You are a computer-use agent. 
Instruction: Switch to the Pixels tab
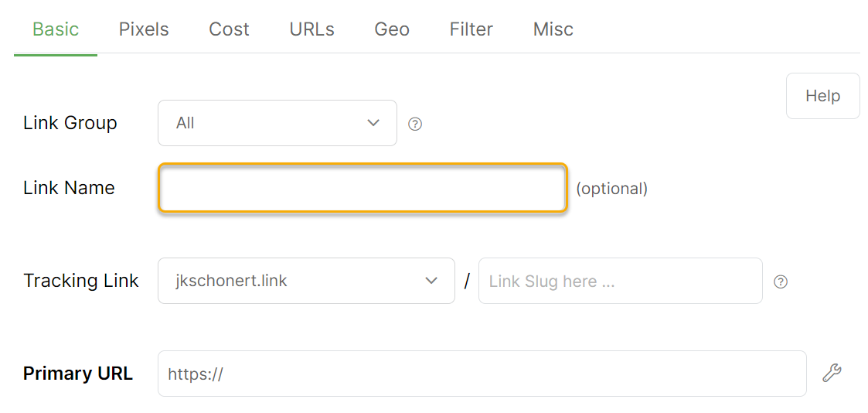click(x=144, y=29)
